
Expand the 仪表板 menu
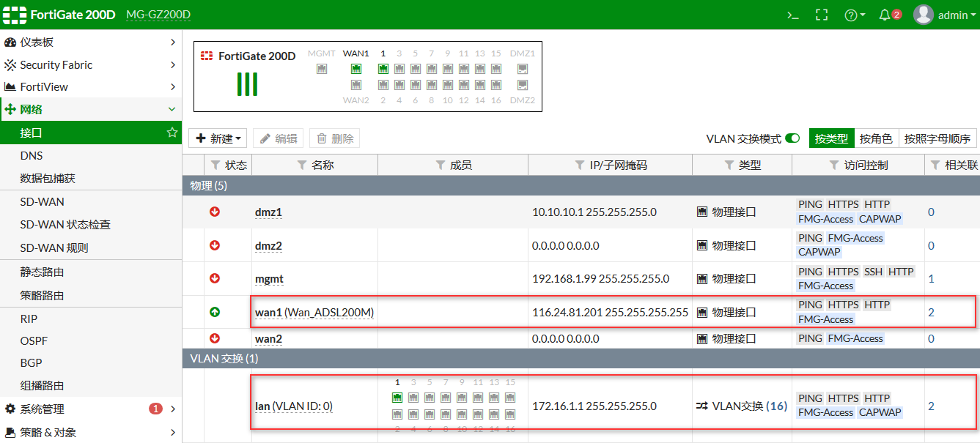point(90,42)
